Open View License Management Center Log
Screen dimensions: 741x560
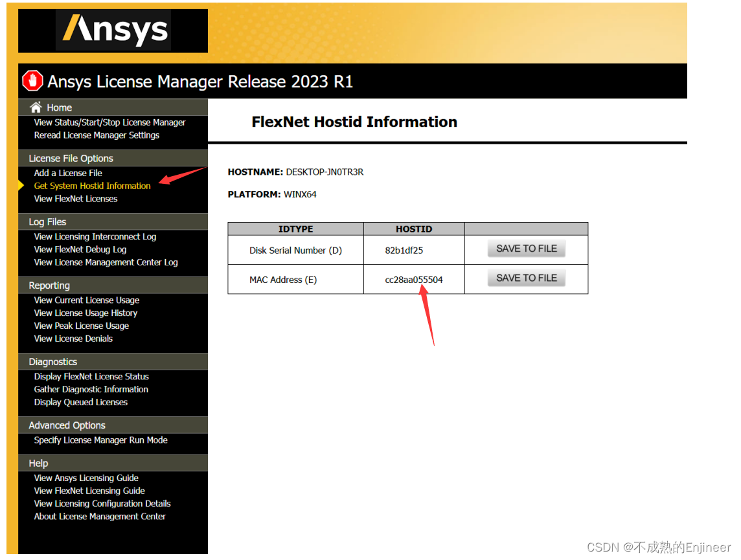click(106, 262)
